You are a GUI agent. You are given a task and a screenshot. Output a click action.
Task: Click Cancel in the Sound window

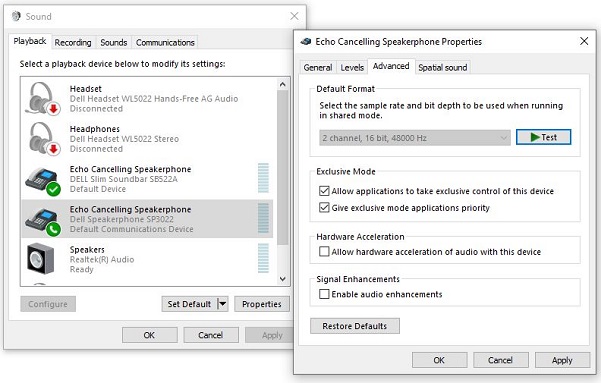point(211,335)
